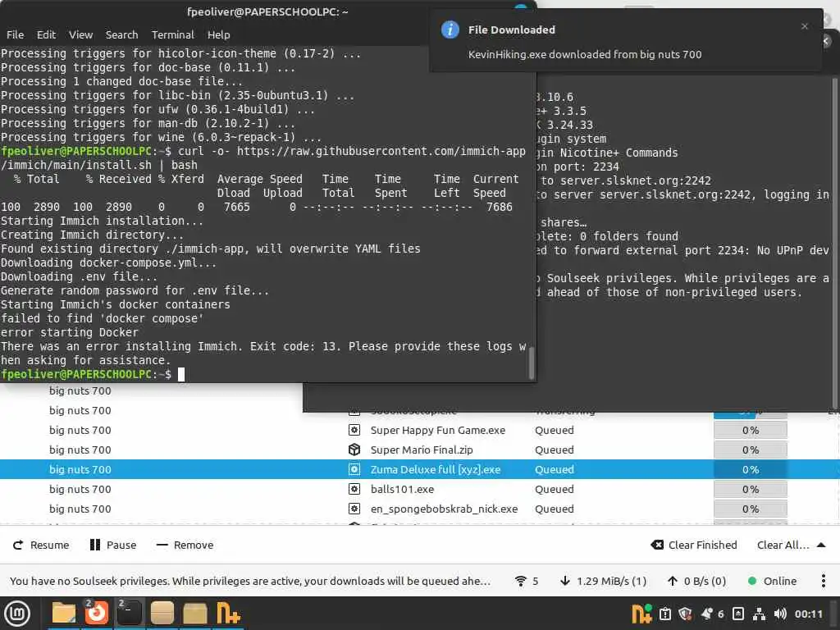Open the Terminal menu in the terminal window
The width and height of the screenshot is (840, 630).
tap(172, 34)
